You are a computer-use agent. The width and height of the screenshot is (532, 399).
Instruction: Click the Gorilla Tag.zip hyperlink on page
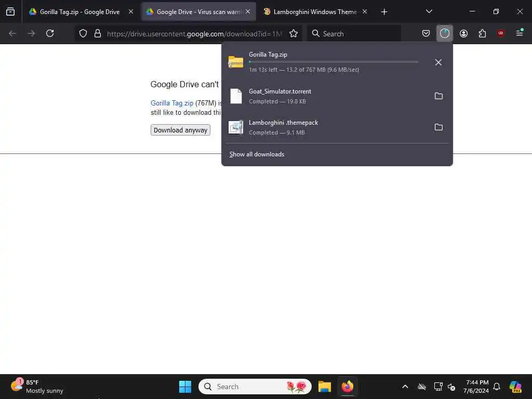coord(172,103)
